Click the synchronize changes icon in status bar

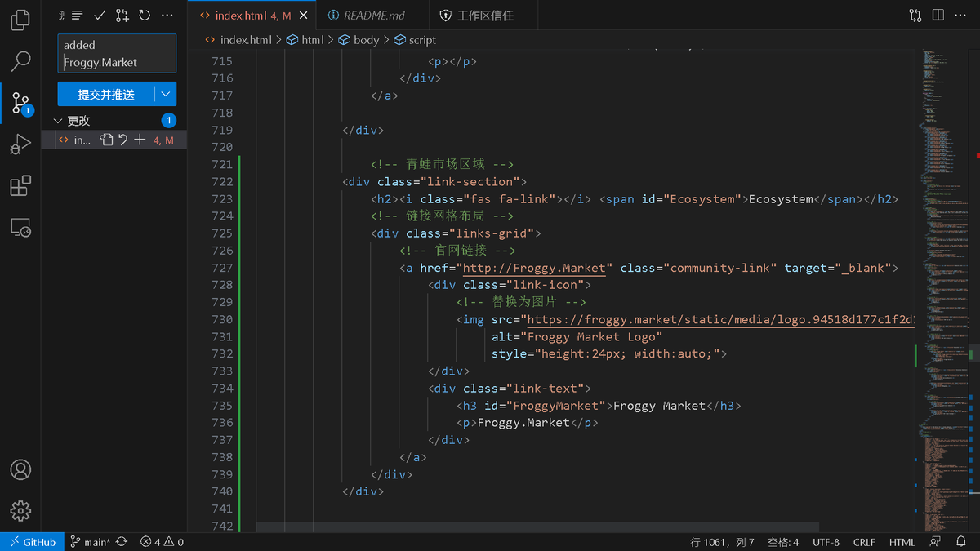tap(122, 542)
